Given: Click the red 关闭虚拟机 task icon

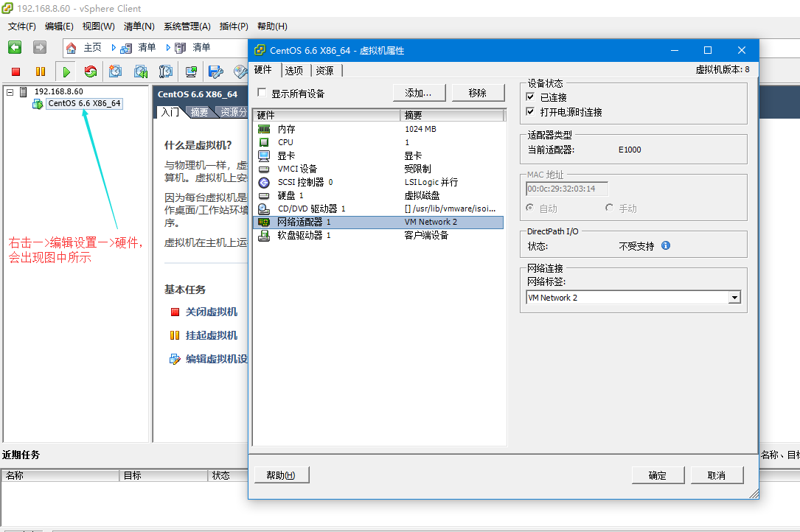Looking at the screenshot, I should 175,312.
